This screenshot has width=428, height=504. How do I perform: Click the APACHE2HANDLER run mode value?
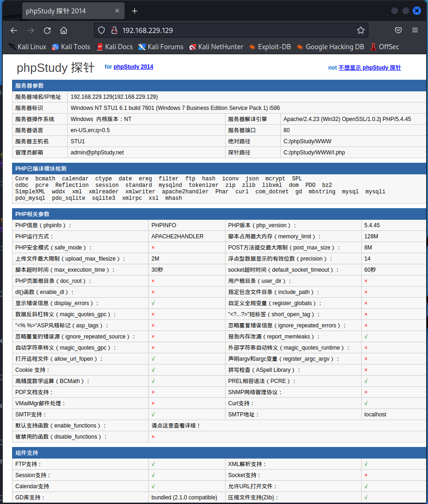tap(177, 236)
